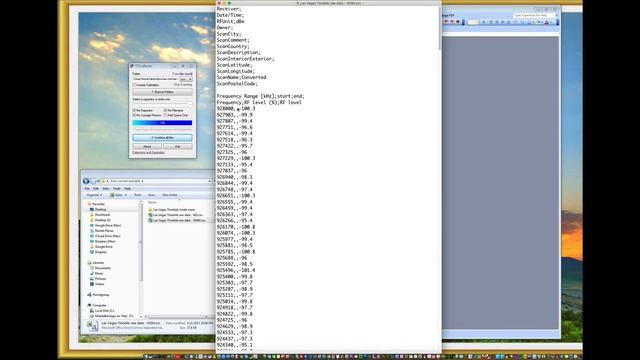
Task: Open the Explorer Tools menu
Action: [117, 189]
